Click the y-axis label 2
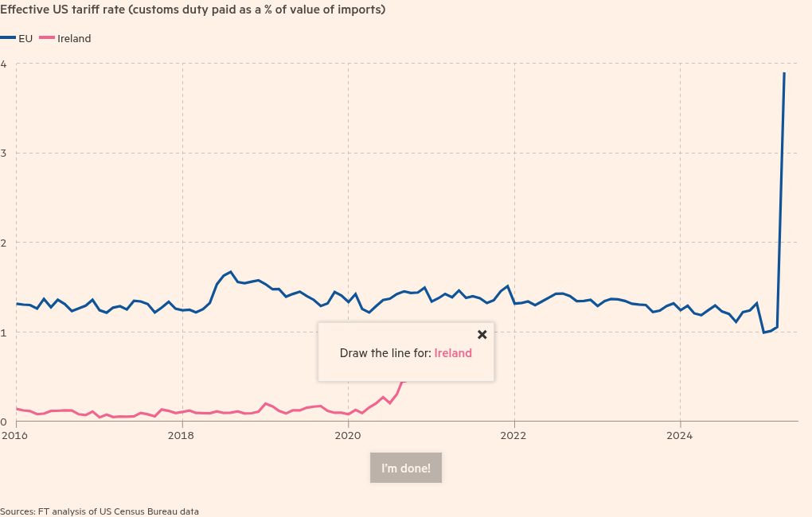The image size is (812, 517). point(4,243)
